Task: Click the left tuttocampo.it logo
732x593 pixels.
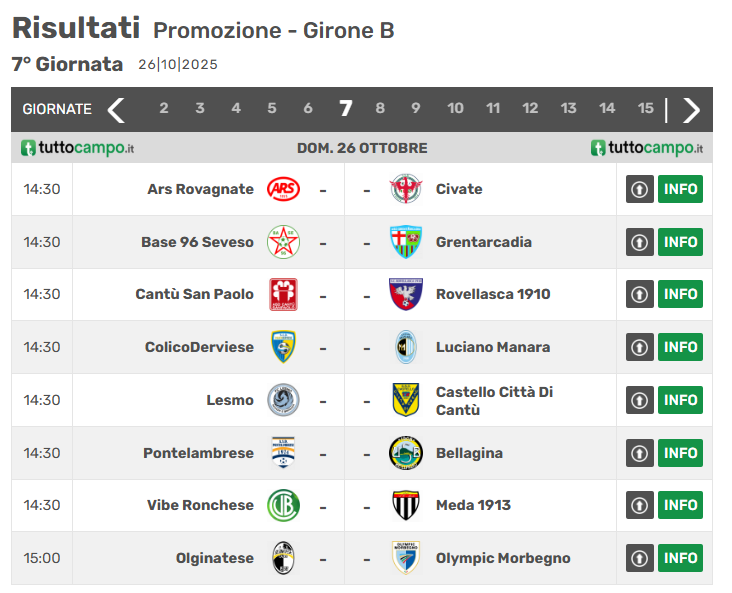Action: point(78,148)
